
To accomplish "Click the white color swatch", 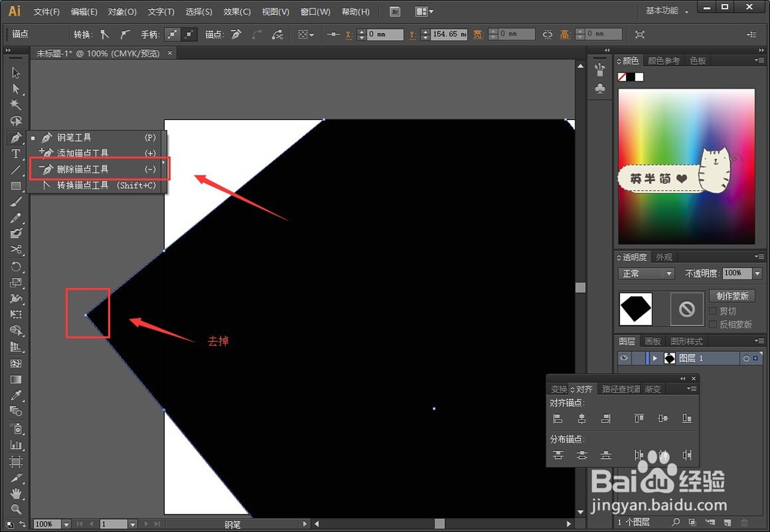I will 639,77.
